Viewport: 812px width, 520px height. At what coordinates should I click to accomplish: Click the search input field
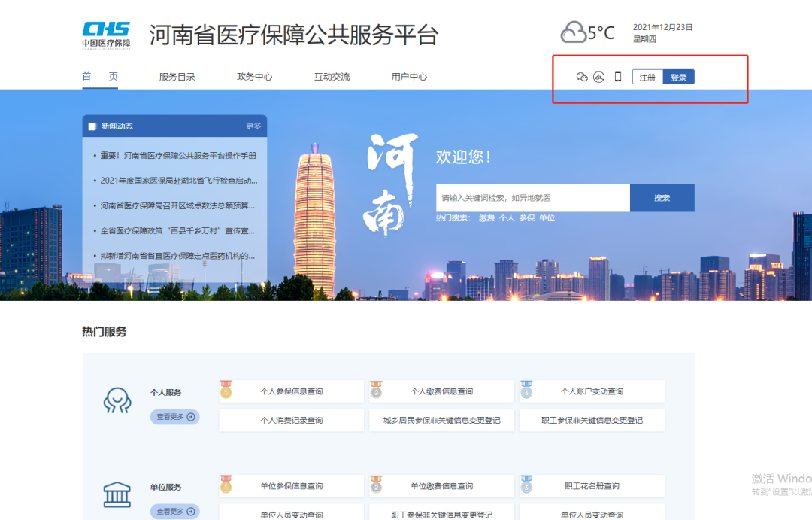pos(534,198)
